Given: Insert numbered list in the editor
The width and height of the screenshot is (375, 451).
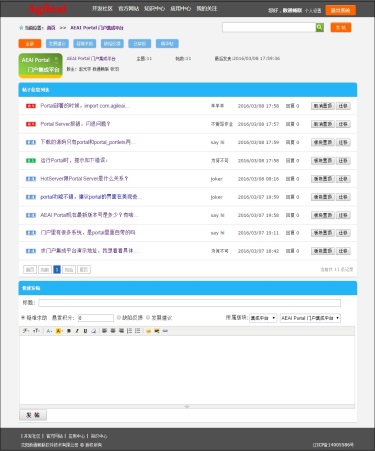Looking at the screenshot, I should (x=129, y=331).
